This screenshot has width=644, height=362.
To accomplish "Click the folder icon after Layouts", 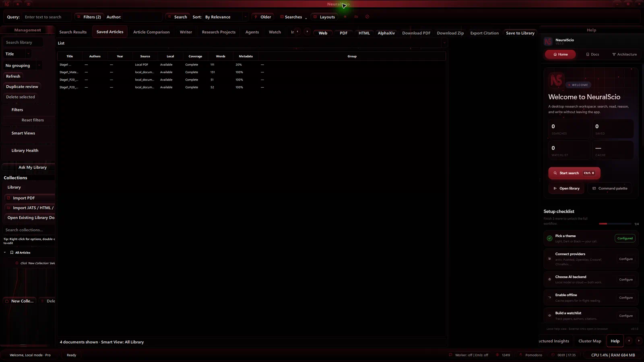I will click(x=356, y=17).
